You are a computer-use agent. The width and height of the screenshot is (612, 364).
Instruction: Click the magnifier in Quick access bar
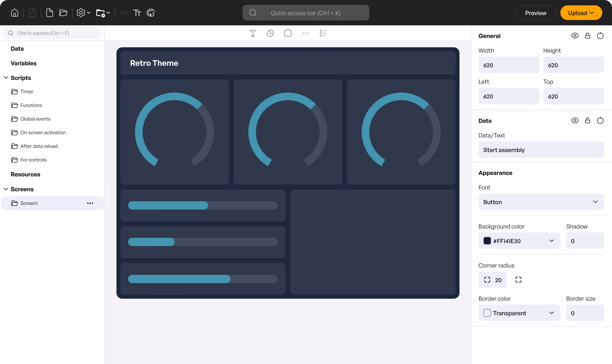253,13
